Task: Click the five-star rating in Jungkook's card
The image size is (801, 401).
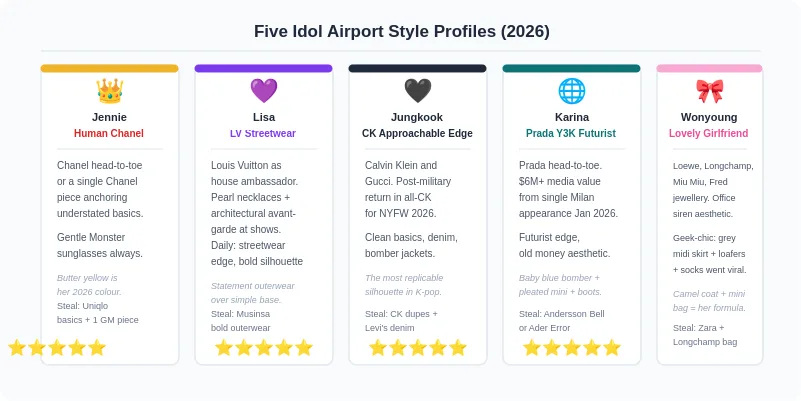Action: [417, 348]
